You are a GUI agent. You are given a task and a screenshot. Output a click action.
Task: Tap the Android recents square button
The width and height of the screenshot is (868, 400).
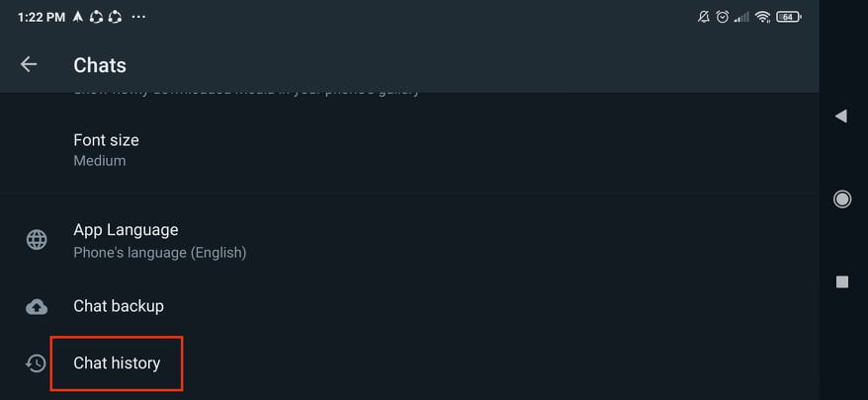click(x=842, y=282)
